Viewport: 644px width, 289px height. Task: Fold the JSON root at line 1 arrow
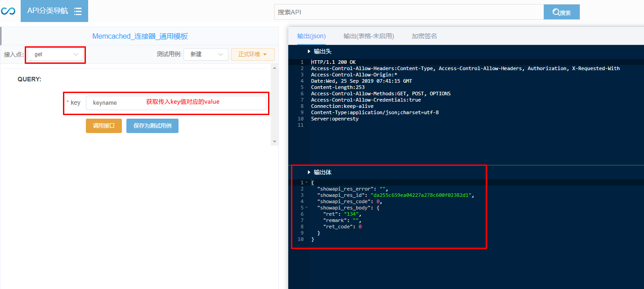pyautogui.click(x=306, y=183)
